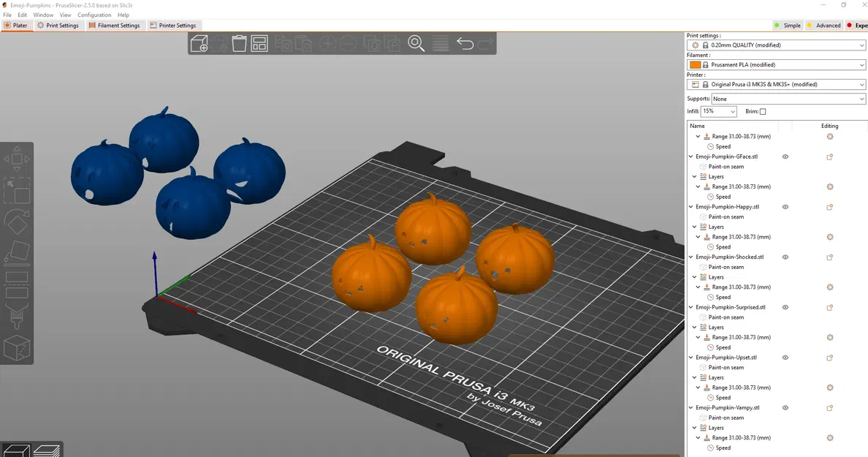Open the Window menu
868x457 pixels.
tap(43, 15)
